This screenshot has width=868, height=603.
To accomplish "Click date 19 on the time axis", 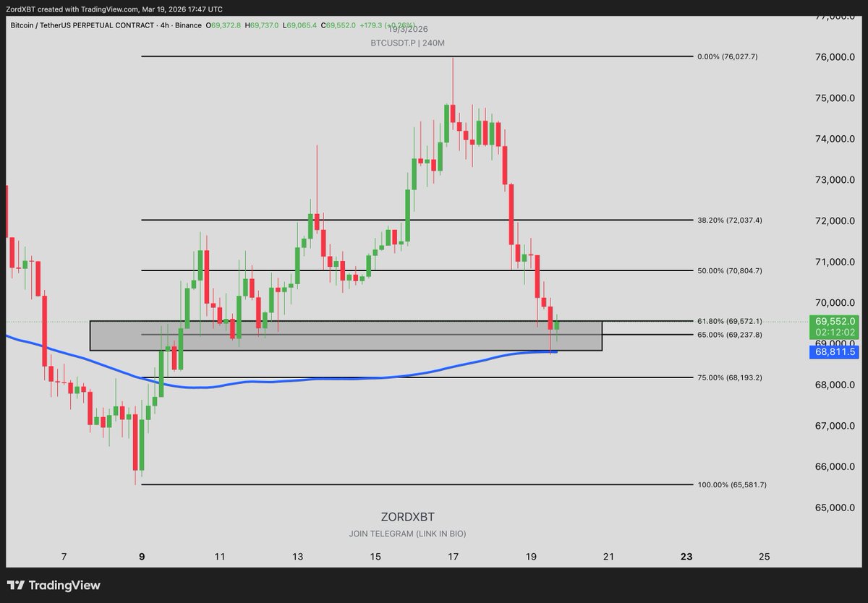I will click(531, 556).
